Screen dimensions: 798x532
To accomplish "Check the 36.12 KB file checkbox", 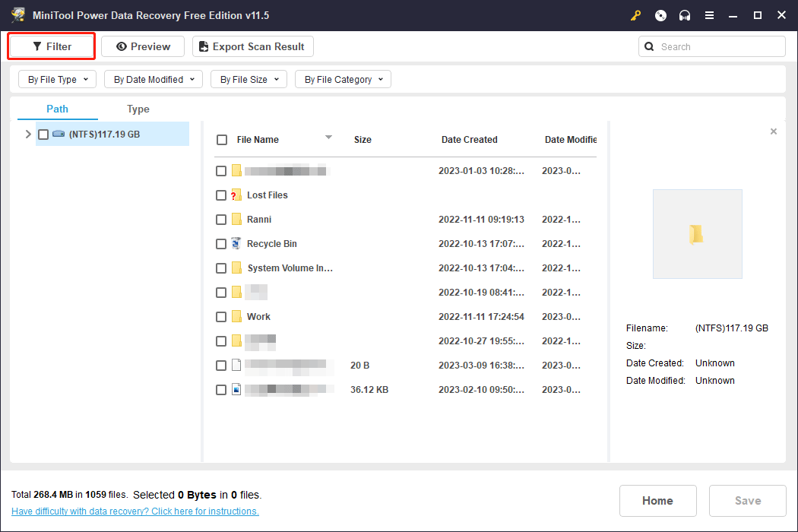I will coord(221,390).
